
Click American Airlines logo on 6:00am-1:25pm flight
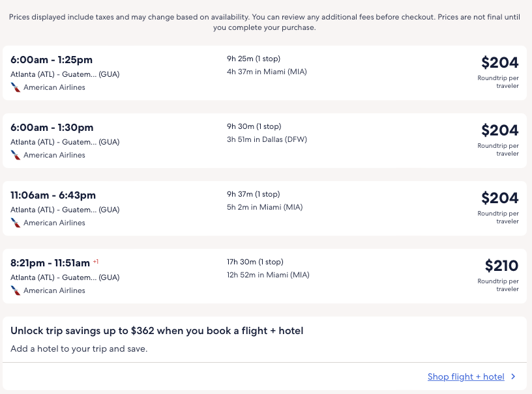tap(16, 87)
